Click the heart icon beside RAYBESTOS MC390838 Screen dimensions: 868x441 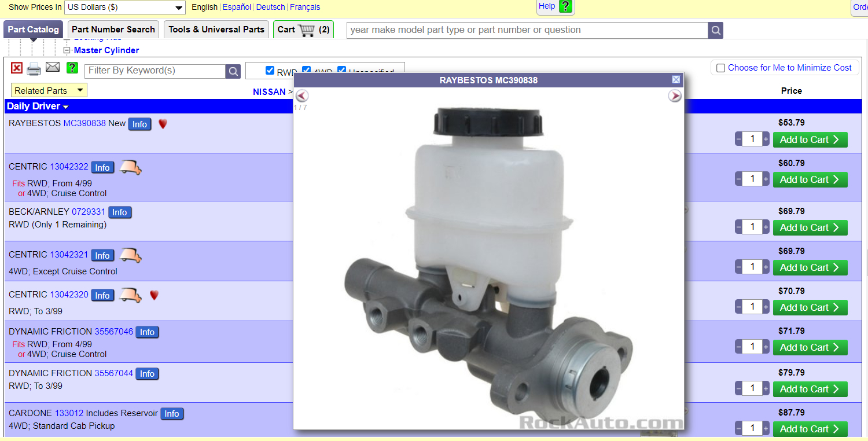[x=163, y=124]
